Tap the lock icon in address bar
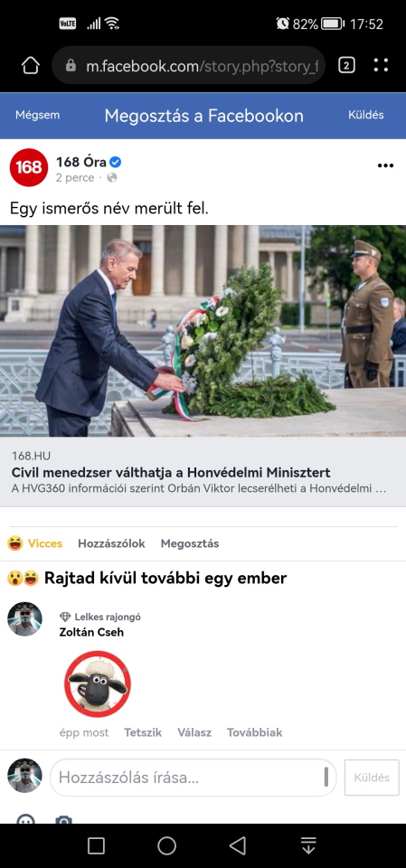This screenshot has width=406, height=868. (x=71, y=66)
